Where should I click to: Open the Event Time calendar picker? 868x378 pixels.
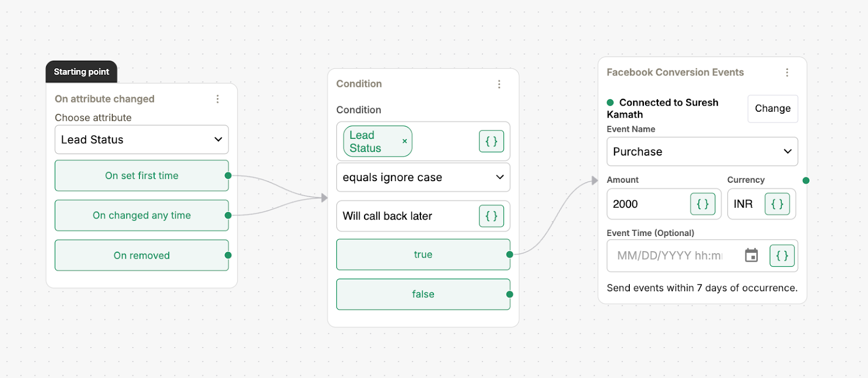751,255
